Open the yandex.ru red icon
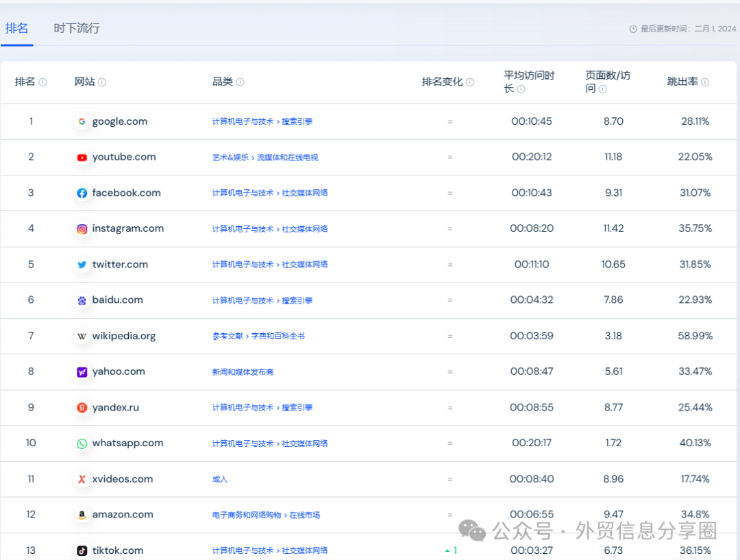The height and width of the screenshot is (560, 740). (82, 407)
